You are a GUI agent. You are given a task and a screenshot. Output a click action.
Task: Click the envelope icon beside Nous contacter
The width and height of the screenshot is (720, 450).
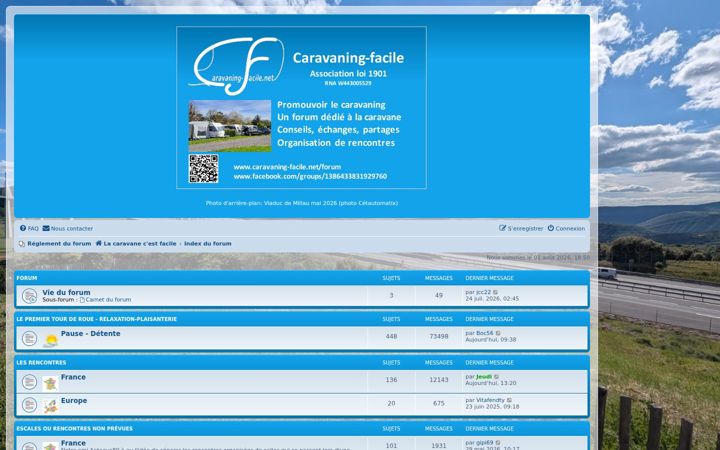(46, 228)
